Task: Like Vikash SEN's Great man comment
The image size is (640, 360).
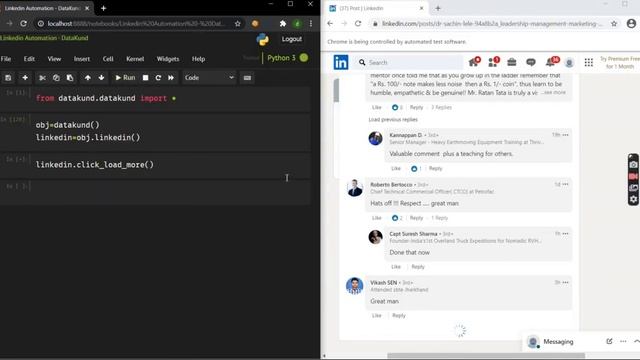Action: (x=376, y=316)
